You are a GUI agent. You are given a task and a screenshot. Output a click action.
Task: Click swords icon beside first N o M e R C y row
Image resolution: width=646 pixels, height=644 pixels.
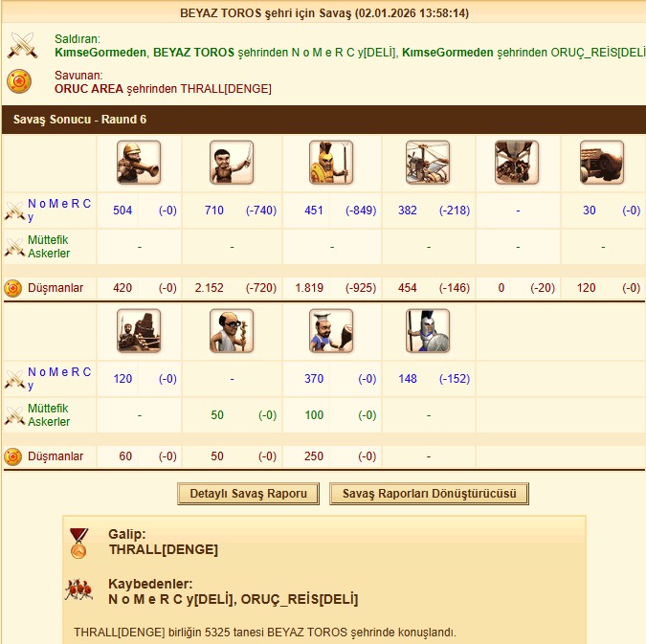[14, 211]
